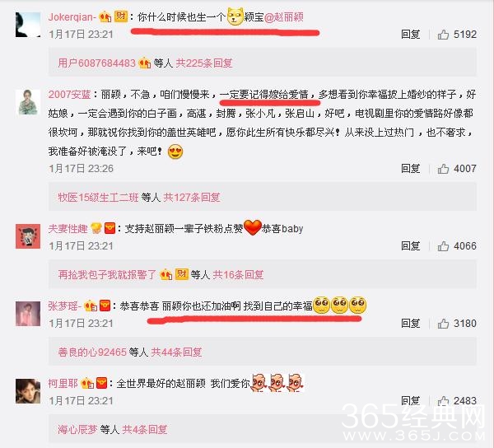The image size is (494, 448).
Task: Like the 夫妻性趣 comment with 4066 likes
Action: (443, 246)
